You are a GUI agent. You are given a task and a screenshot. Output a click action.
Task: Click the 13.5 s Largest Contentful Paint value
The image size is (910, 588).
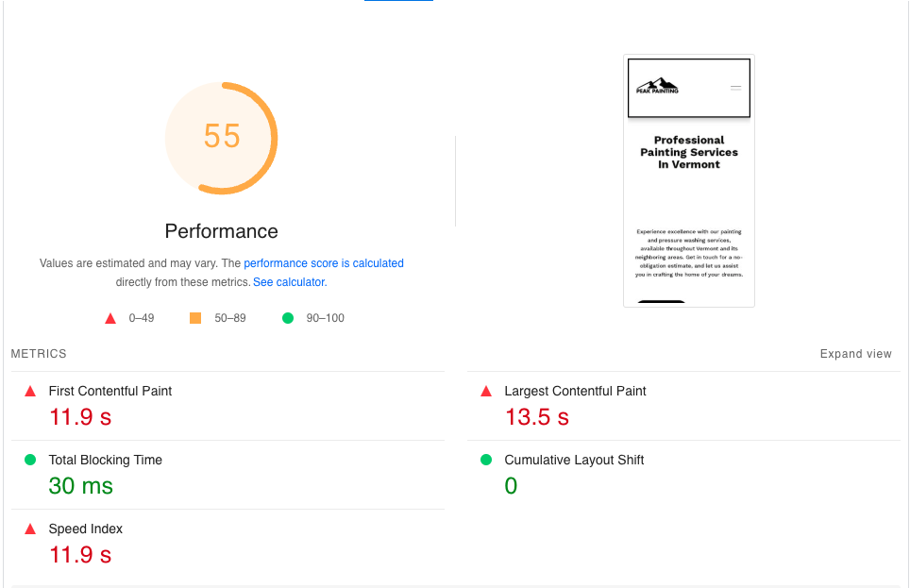click(x=536, y=416)
